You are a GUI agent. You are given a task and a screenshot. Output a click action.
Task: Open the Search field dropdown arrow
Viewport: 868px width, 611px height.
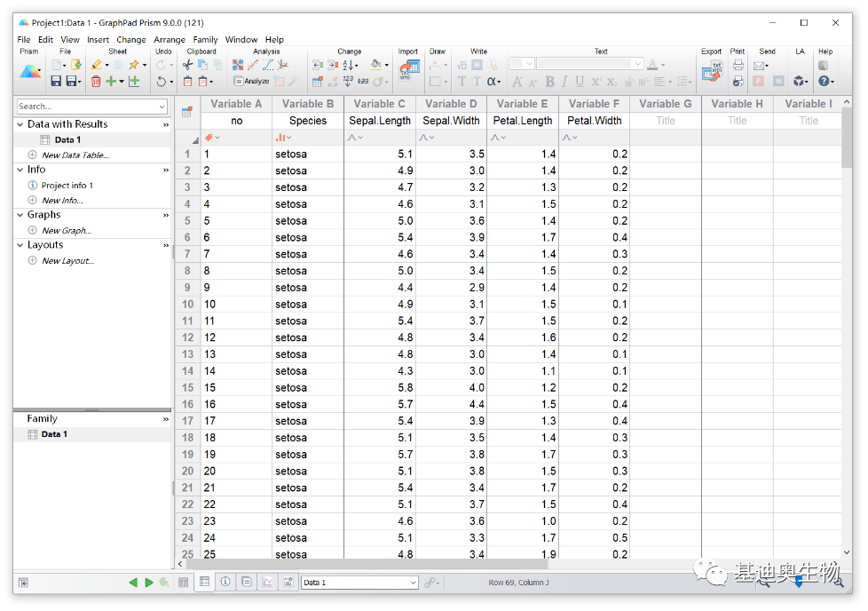point(162,107)
